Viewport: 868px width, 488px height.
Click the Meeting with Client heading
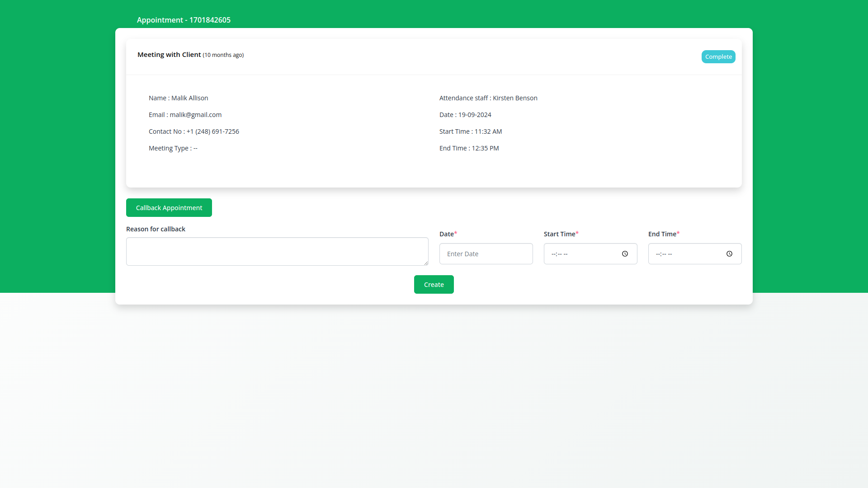[169, 55]
